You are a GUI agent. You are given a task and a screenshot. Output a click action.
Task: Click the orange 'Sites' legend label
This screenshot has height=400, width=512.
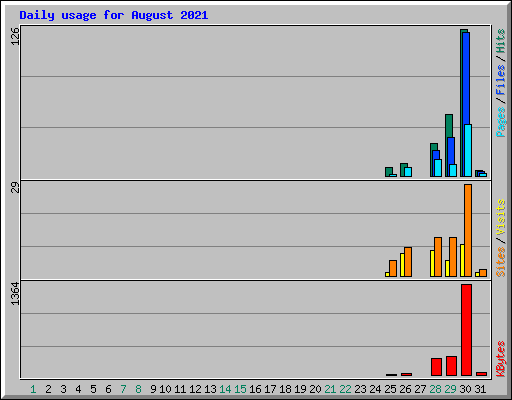(501, 262)
